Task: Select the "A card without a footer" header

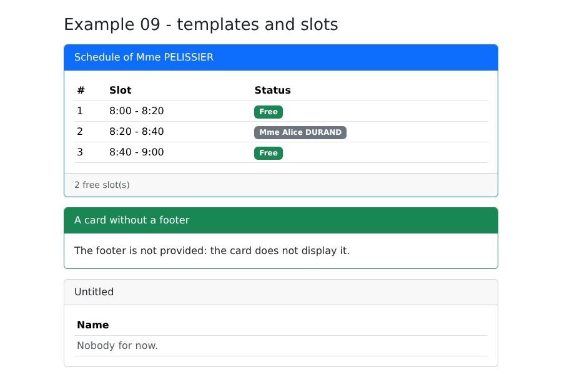Action: 281,220
